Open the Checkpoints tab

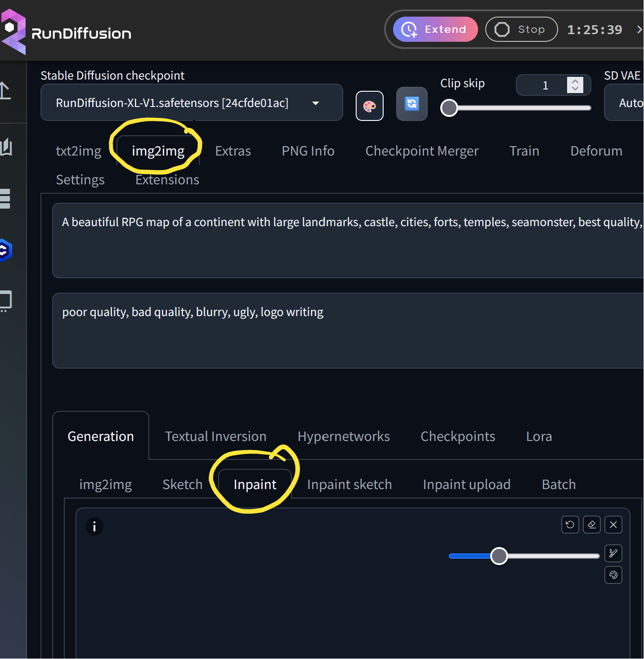[x=458, y=436]
